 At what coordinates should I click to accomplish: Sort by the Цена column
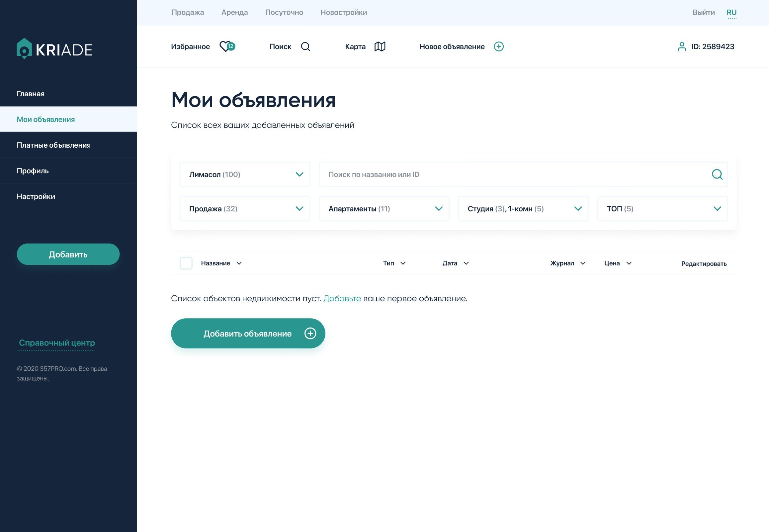coord(618,263)
